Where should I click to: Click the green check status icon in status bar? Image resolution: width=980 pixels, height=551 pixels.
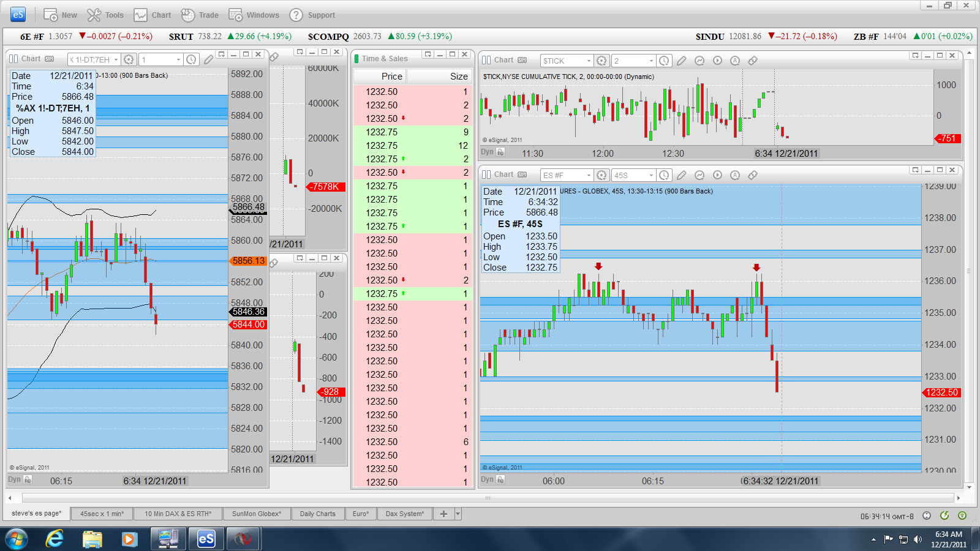pyautogui.click(x=944, y=515)
